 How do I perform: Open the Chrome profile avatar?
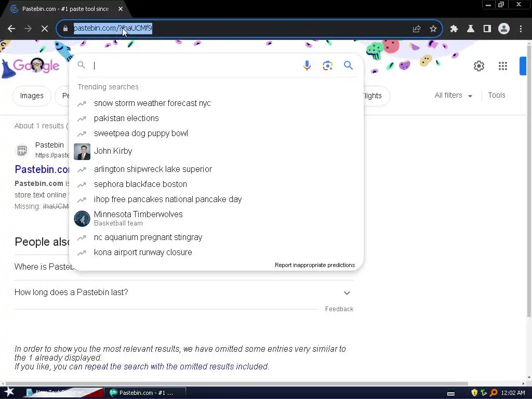(504, 29)
